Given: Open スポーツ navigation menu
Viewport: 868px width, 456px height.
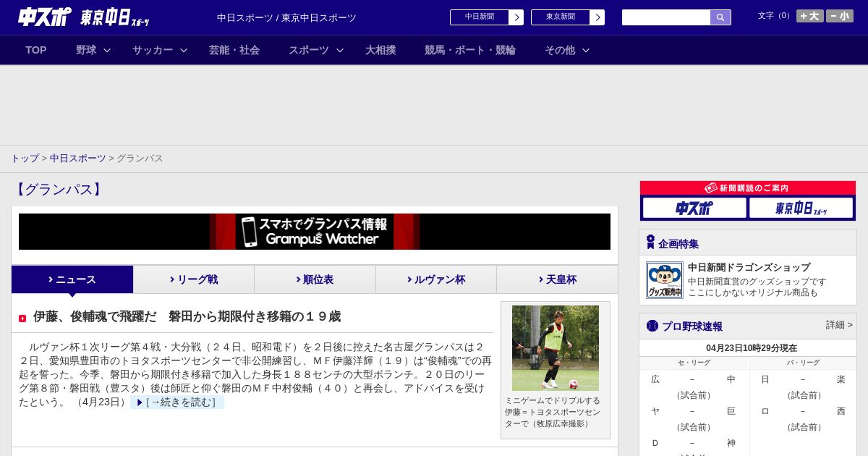Looking at the screenshot, I should (309, 50).
